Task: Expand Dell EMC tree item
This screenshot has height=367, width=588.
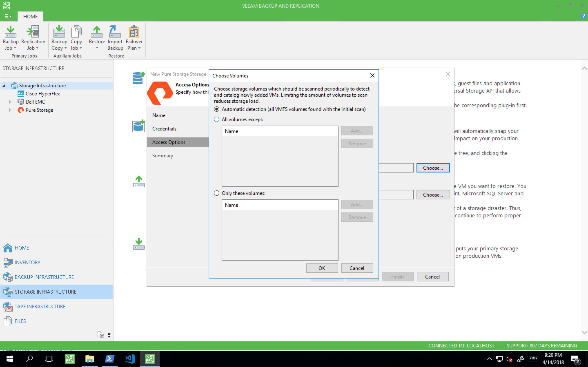Action: tap(9, 102)
